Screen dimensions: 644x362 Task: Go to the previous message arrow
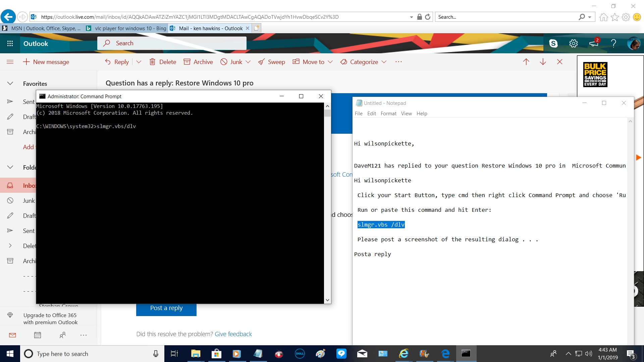point(526,62)
